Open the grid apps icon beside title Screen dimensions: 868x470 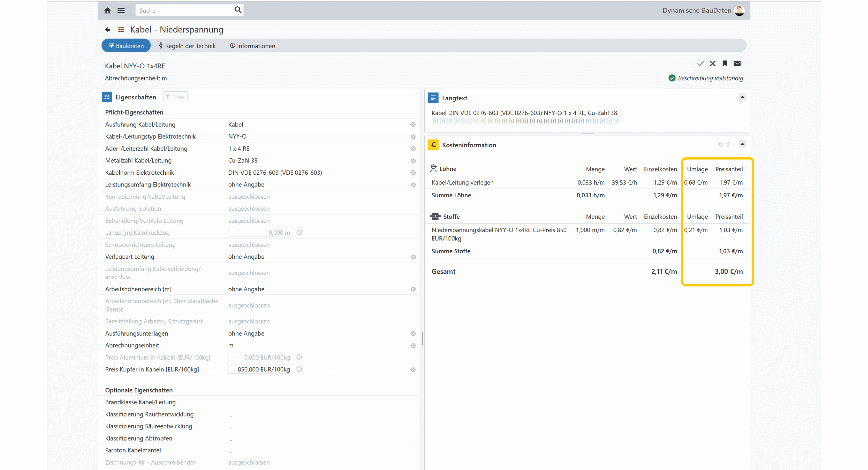pyautogui.click(x=121, y=30)
